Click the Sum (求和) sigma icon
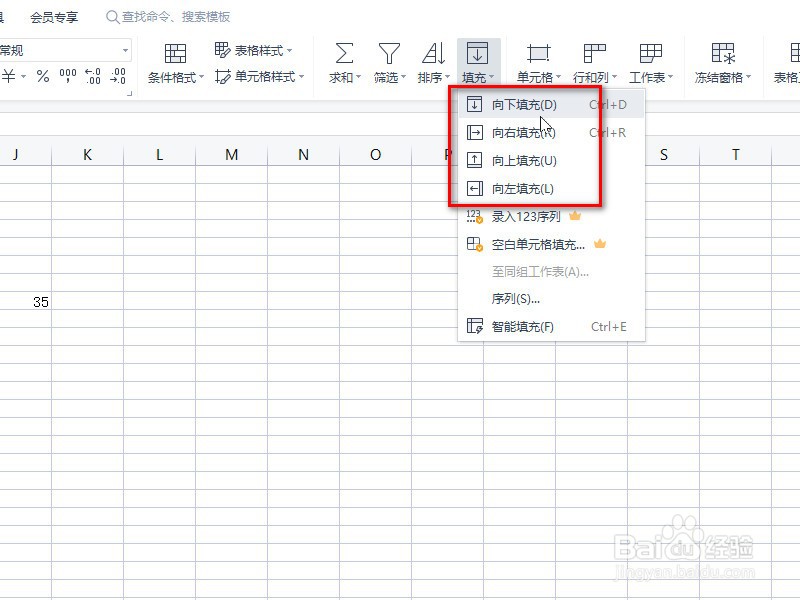 pos(344,53)
